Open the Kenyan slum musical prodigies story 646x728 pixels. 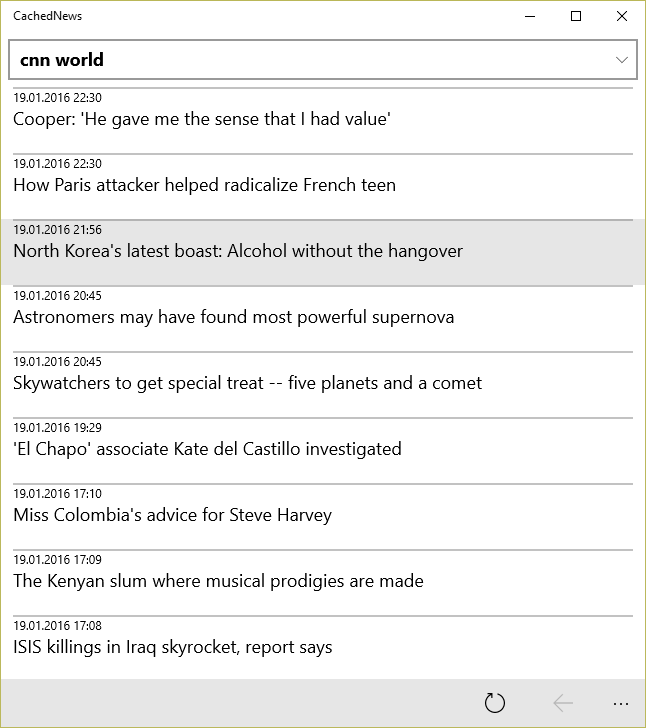[x=218, y=581]
